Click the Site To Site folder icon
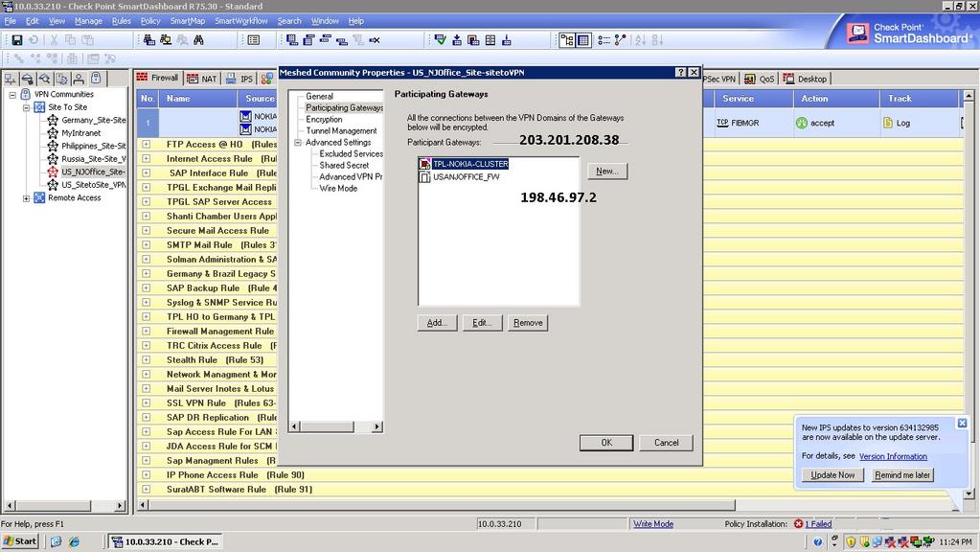This screenshot has height=552, width=980. click(x=39, y=107)
